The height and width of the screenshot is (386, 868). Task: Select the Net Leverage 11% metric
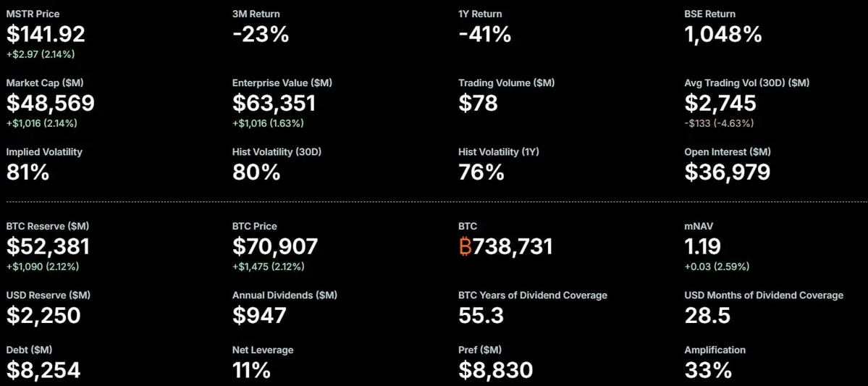(x=263, y=361)
